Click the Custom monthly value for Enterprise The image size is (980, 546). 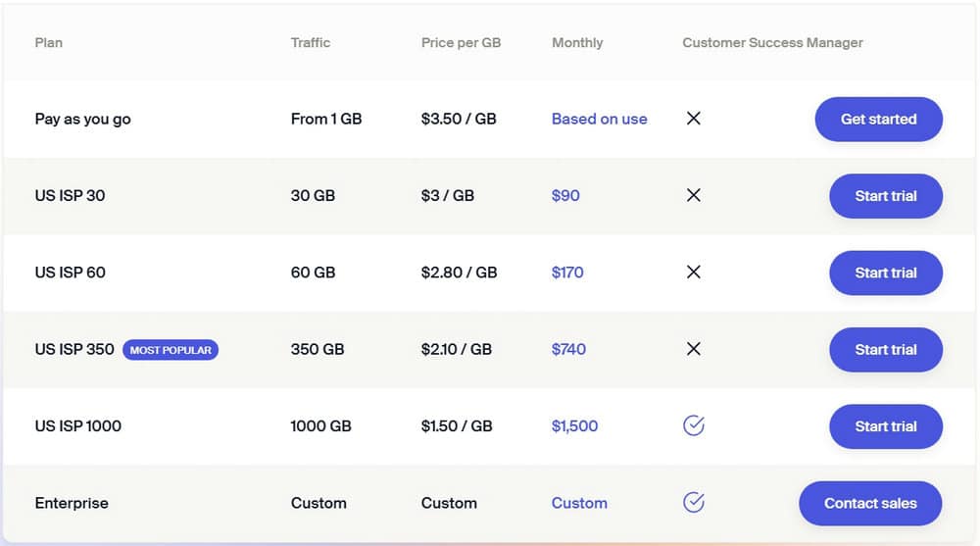(579, 503)
